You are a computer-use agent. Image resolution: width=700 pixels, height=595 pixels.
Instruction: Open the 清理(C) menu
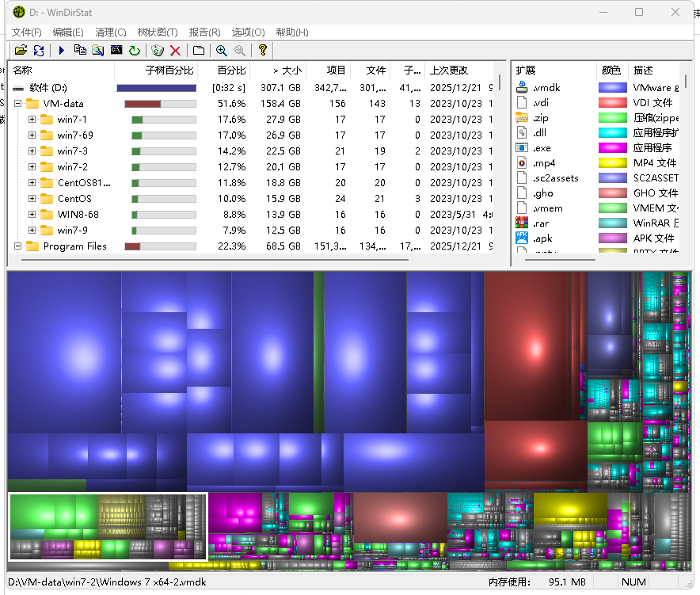tap(110, 32)
